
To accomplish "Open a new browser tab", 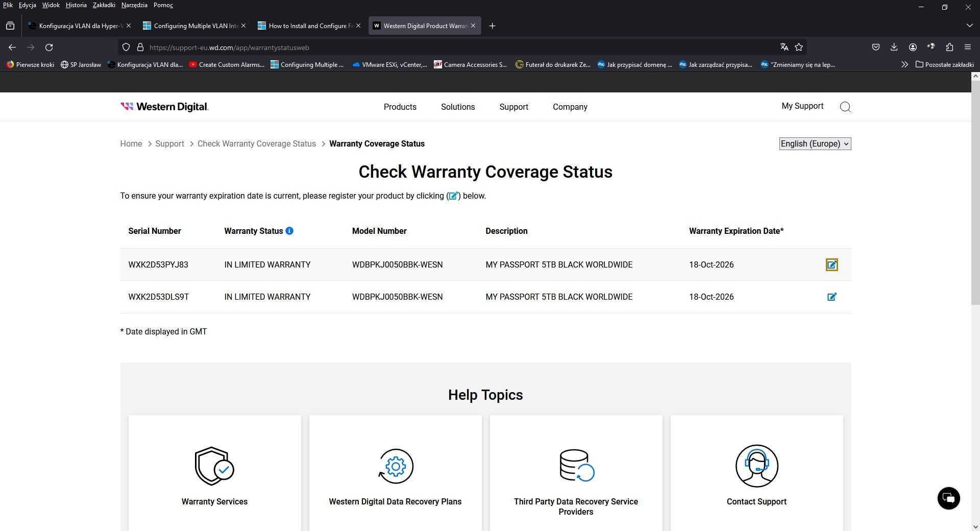I will (x=492, y=26).
